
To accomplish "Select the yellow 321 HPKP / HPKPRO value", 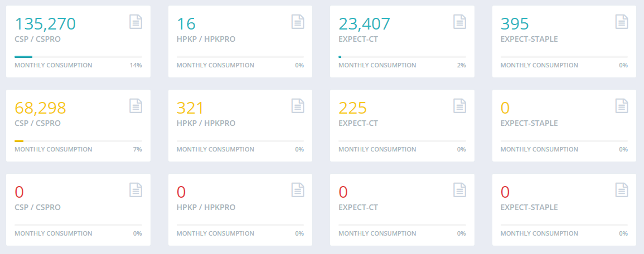I will [190, 108].
